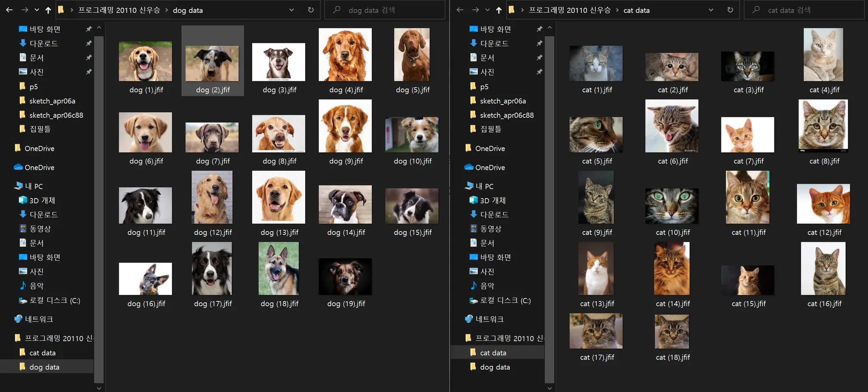Open address history dropdown in dog data window

pos(292,10)
